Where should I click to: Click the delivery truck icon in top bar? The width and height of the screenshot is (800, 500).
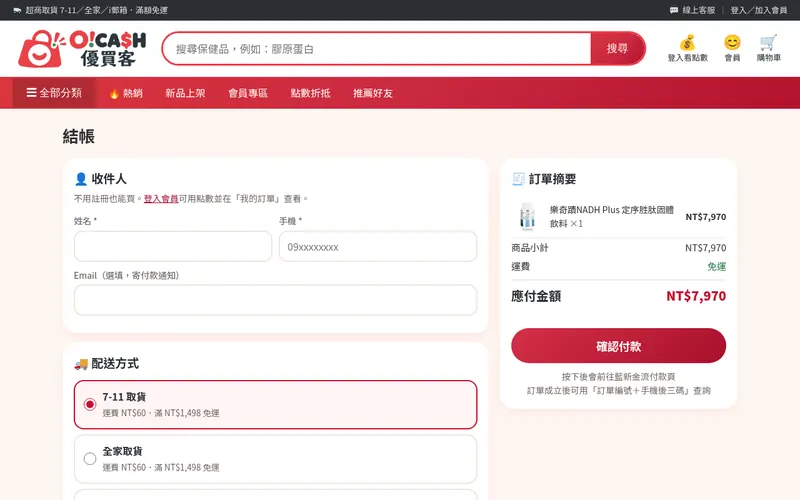click(17, 10)
